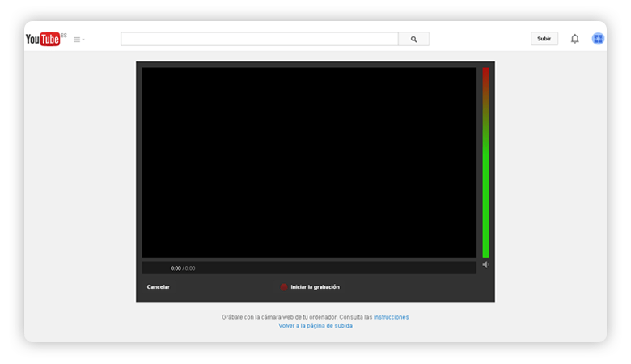The width and height of the screenshot is (631, 364).
Task: Open the account avatar menu
Action: pyautogui.click(x=598, y=39)
